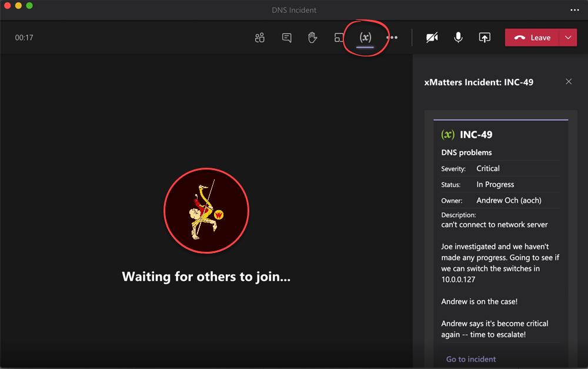Viewport: 588px width, 369px height.
Task: Maximize the window with green button
Action: (x=29, y=6)
